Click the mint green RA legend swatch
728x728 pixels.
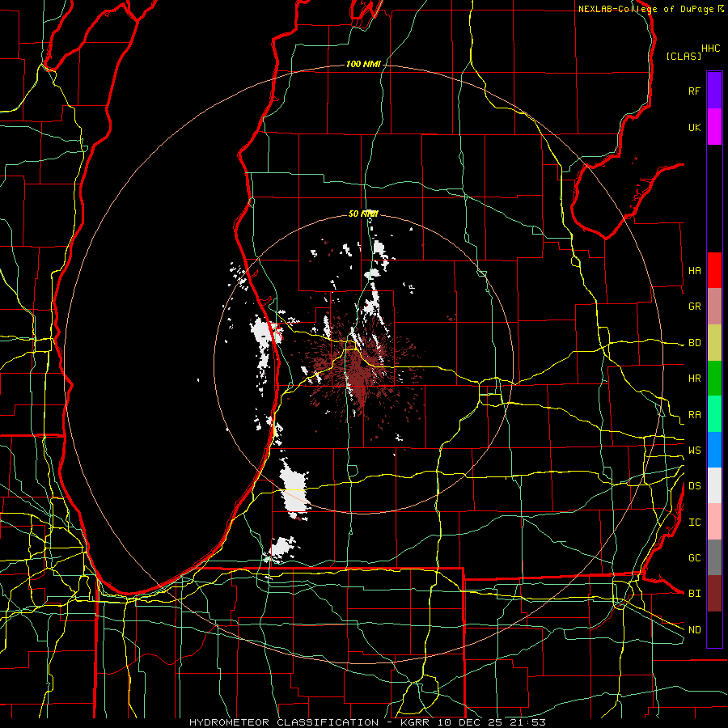point(714,414)
